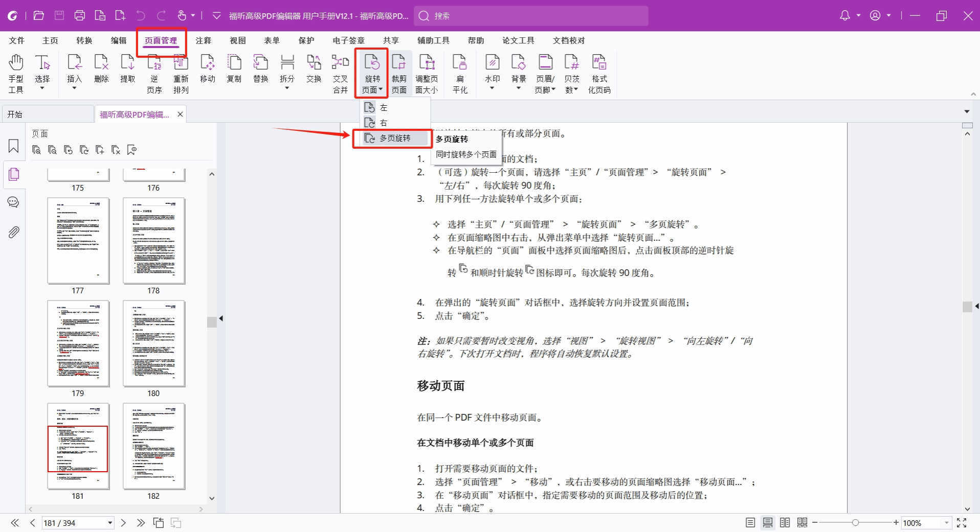Image resolution: width=980 pixels, height=532 pixels.
Task: Choose 多页旋转 from the rotate menu
Action: [x=394, y=138]
